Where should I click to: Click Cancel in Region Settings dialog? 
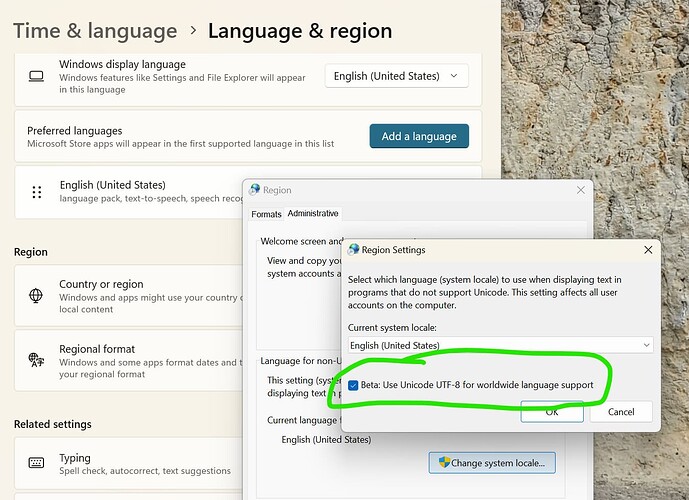621,412
